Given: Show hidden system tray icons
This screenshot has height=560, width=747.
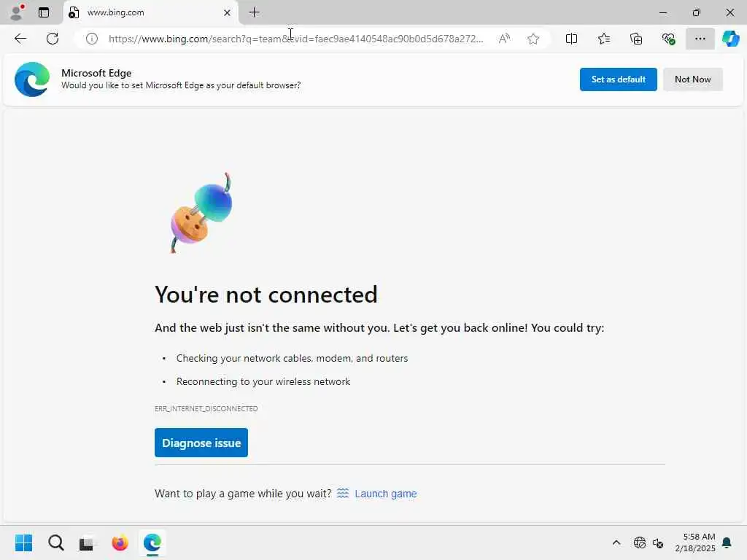Looking at the screenshot, I should tap(616, 542).
